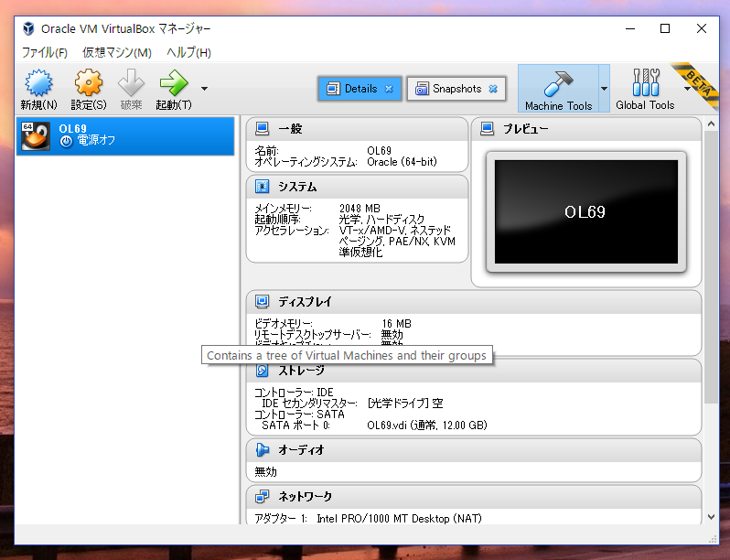This screenshot has width=730, height=560.
Task: Click the オーディオ speaker icon
Action: pos(263,449)
